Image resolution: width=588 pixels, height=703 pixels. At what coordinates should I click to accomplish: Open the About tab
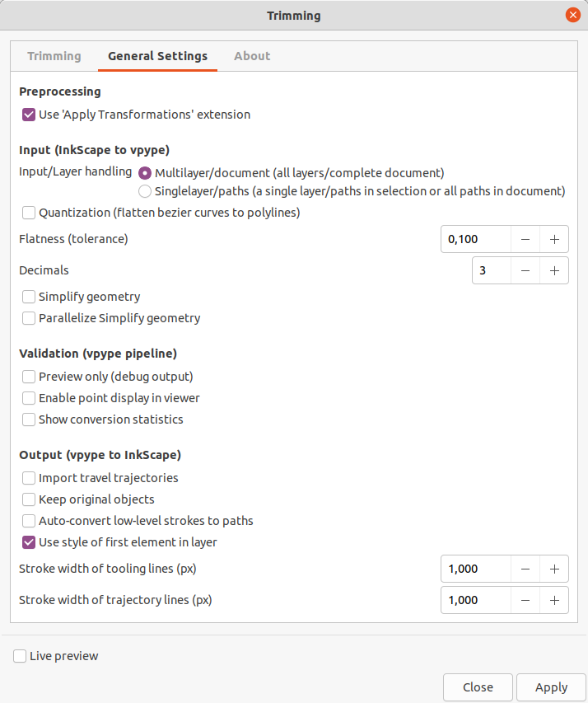click(x=252, y=56)
